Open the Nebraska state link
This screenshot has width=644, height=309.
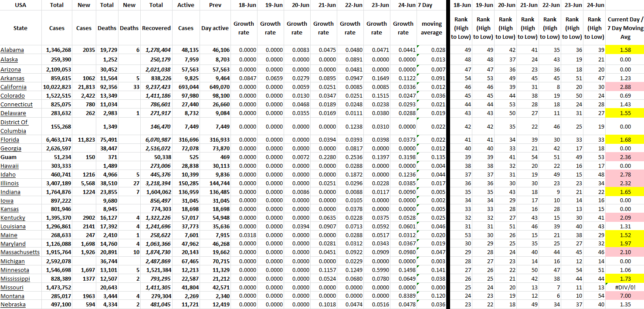click(13, 305)
